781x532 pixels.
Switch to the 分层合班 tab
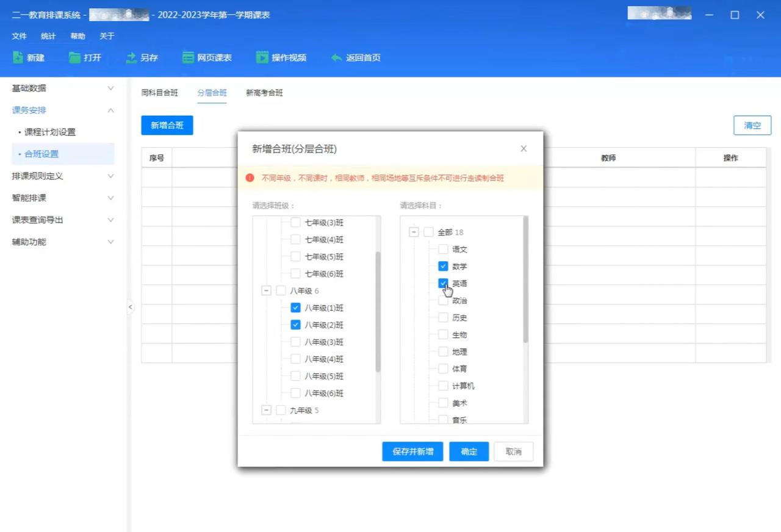pos(212,93)
